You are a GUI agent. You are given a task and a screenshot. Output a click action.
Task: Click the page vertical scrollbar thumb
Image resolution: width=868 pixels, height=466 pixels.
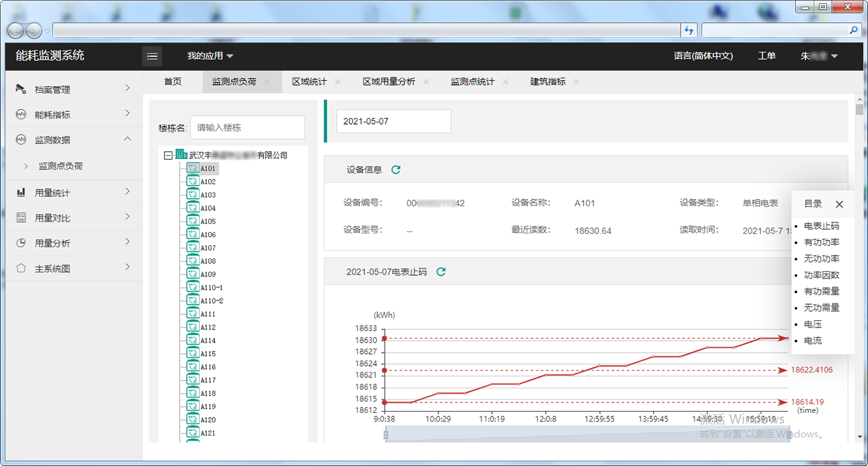(x=859, y=109)
